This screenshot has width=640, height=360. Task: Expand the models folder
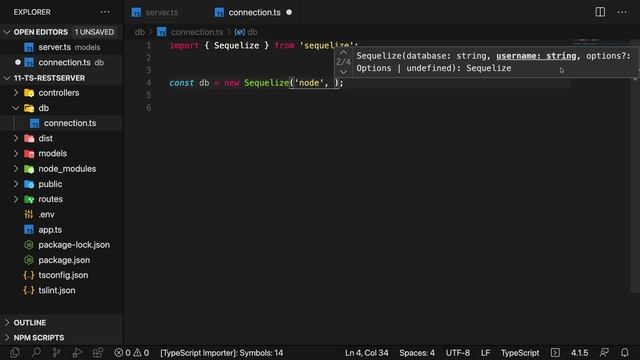pyautogui.click(x=16, y=153)
